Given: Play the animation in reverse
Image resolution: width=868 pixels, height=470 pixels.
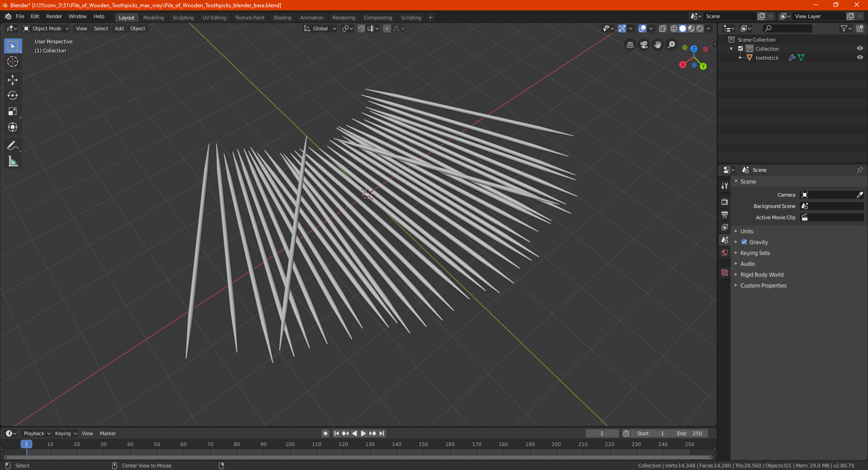Looking at the screenshot, I should 354,433.
